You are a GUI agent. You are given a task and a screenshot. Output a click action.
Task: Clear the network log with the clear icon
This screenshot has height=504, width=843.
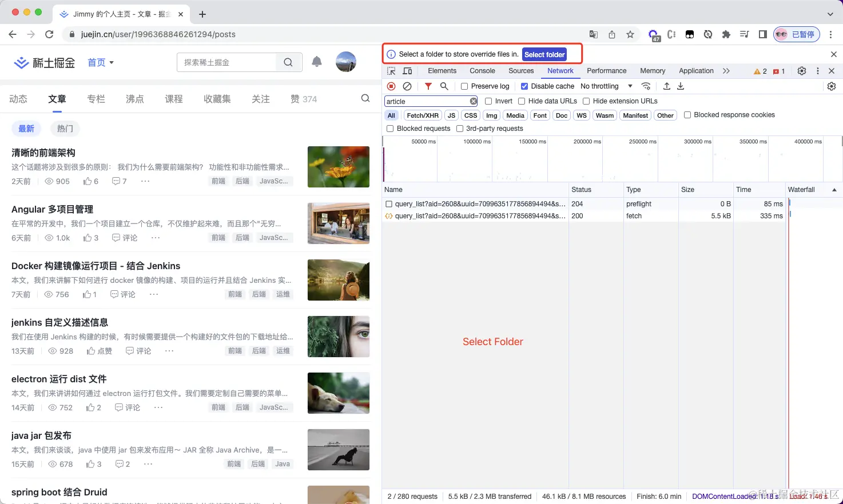[407, 86]
